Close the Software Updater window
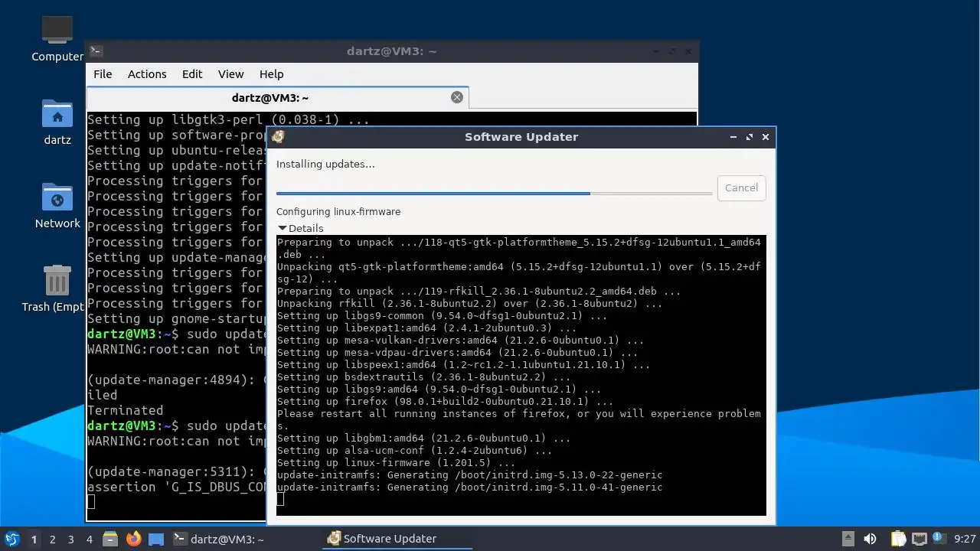 click(766, 137)
